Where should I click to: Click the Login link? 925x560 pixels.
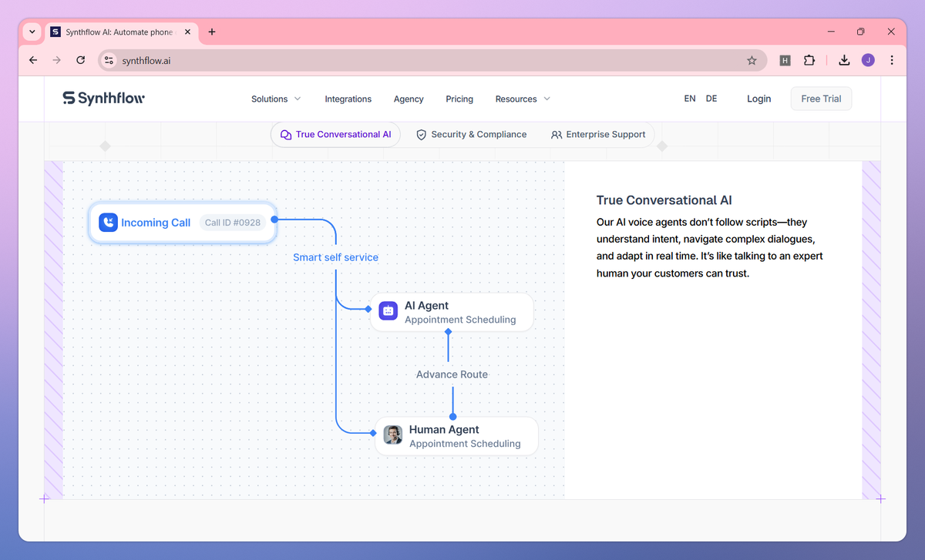click(758, 99)
